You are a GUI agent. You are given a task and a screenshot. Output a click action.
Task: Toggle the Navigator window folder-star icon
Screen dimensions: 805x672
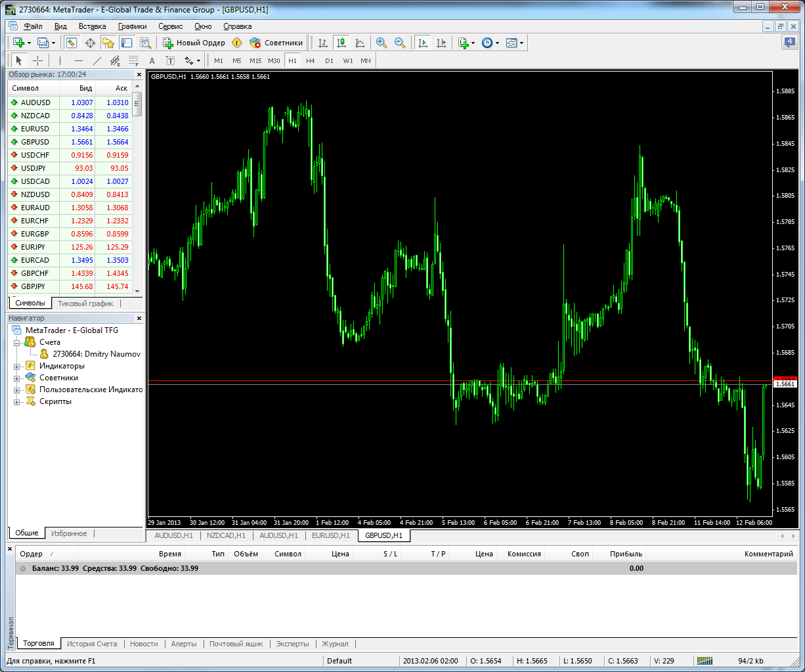[x=108, y=43]
